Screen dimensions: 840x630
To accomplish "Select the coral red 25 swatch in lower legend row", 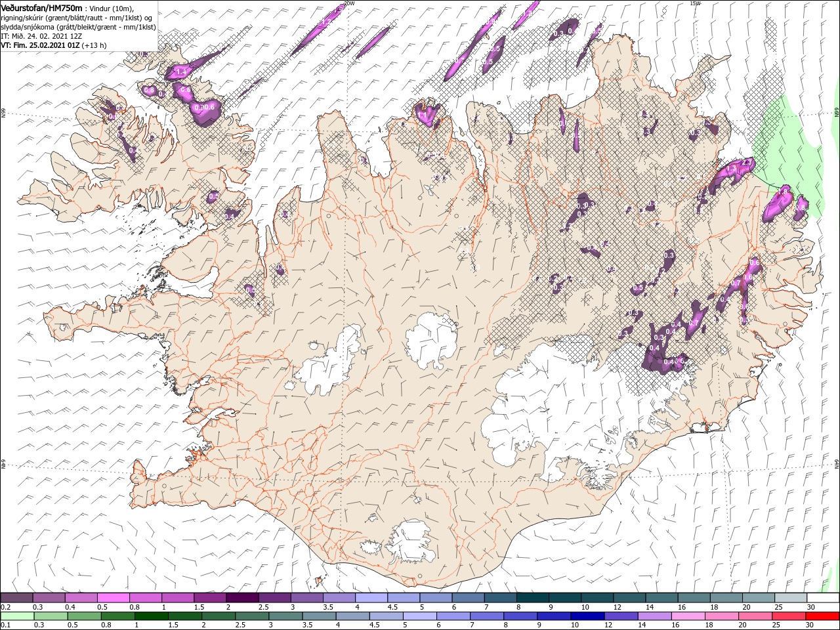I will point(789,616).
